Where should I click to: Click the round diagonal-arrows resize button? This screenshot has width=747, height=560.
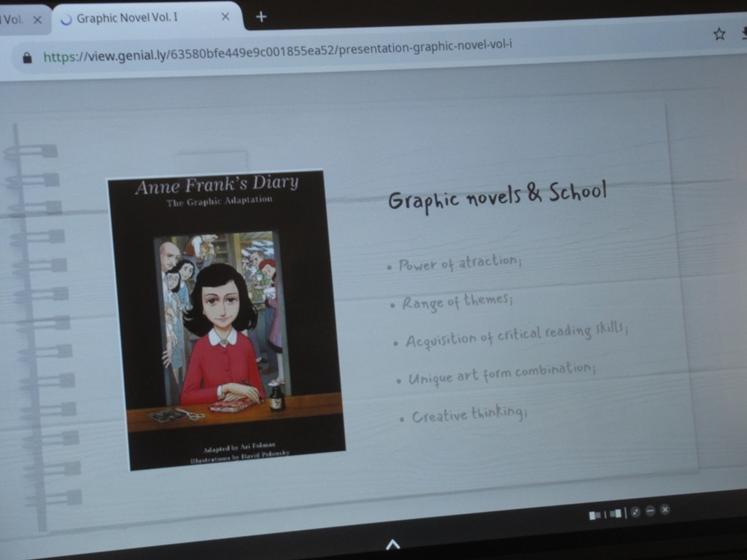coord(635,512)
